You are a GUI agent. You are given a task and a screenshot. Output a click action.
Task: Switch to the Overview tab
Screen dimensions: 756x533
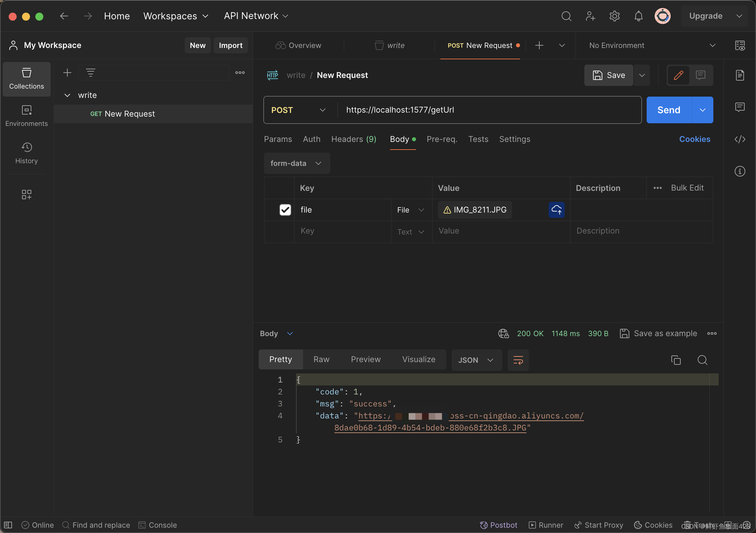pyautogui.click(x=298, y=45)
